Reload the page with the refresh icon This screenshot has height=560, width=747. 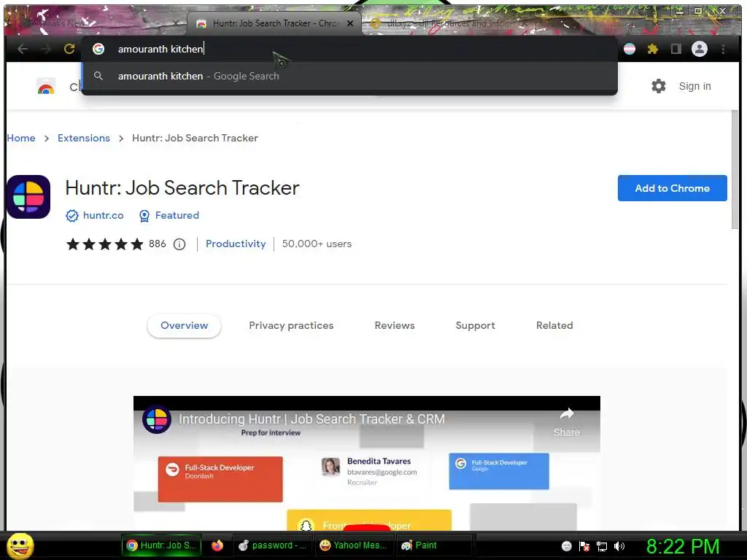tap(69, 49)
